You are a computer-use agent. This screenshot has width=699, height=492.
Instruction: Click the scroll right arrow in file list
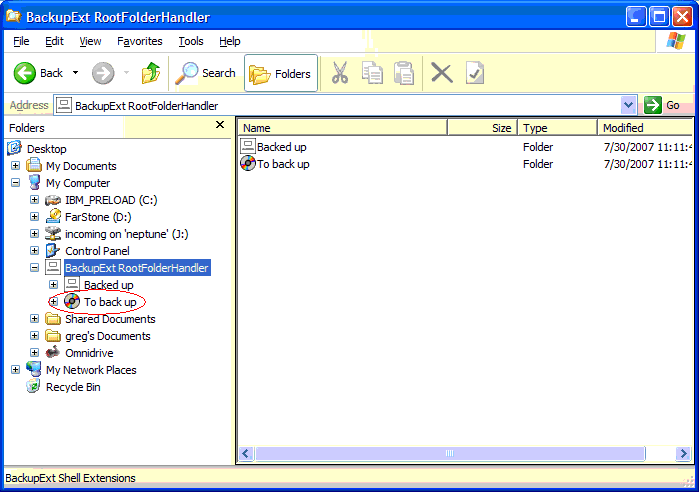point(683,453)
